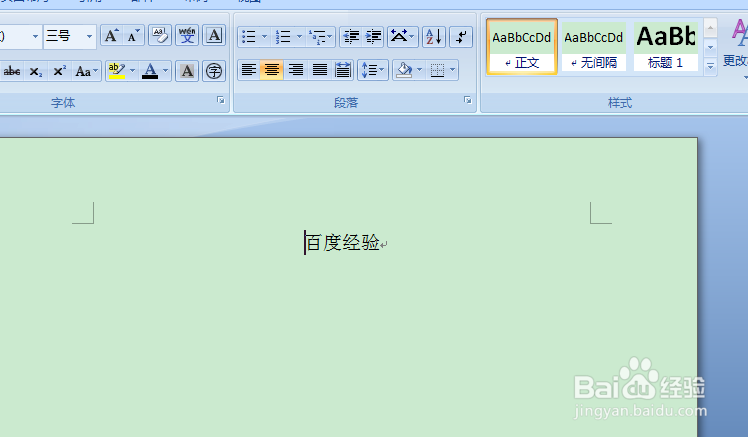The height and width of the screenshot is (437, 748).
Task: Toggle superscript formatting
Action: pyautogui.click(x=59, y=72)
